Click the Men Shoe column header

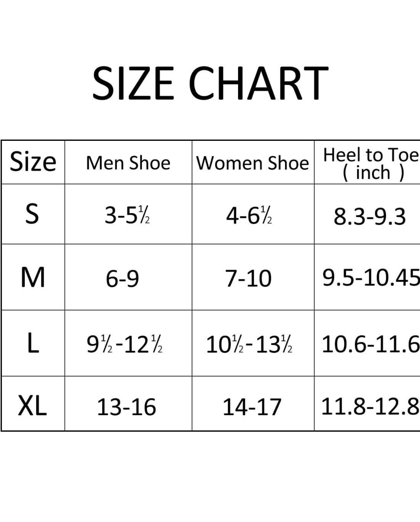pos(128,162)
